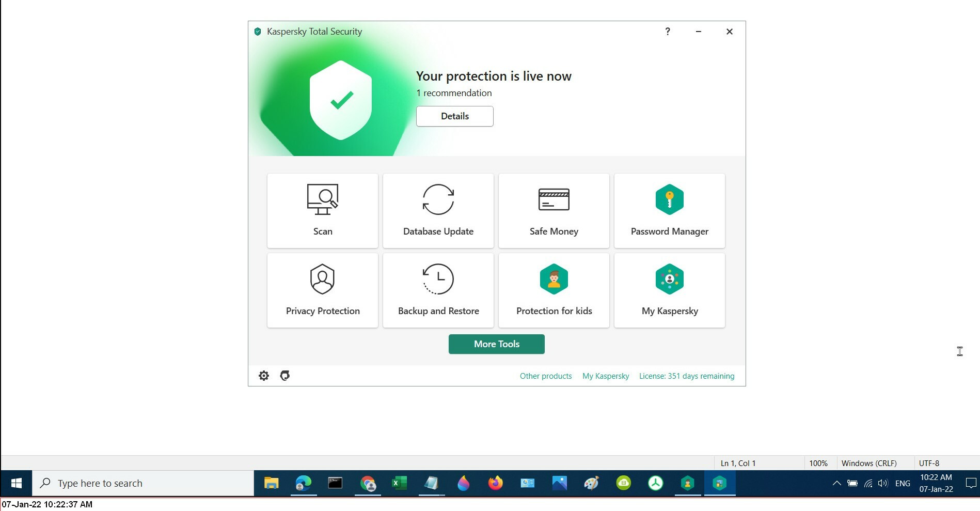Close the Kaspersky Total Security window
The image size is (980, 511).
730,32
